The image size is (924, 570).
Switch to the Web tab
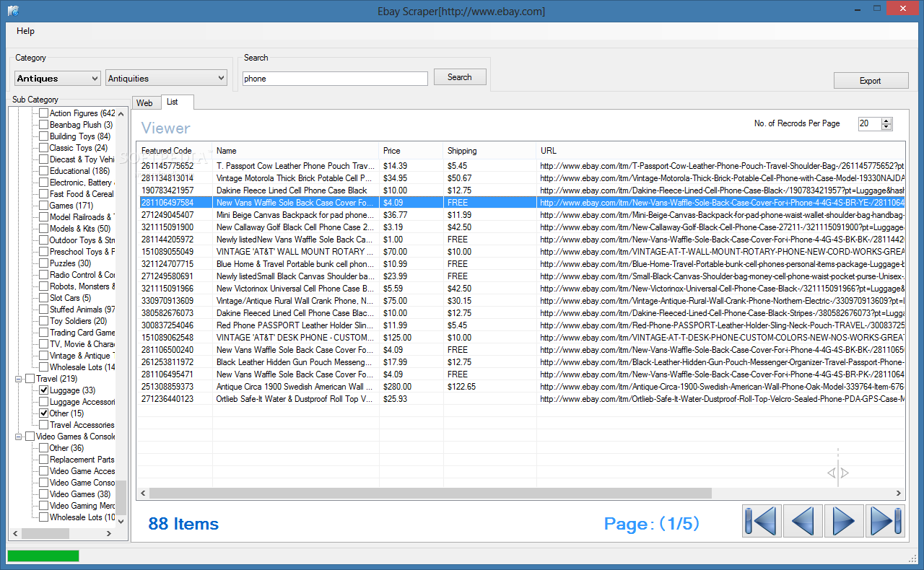[x=144, y=103]
